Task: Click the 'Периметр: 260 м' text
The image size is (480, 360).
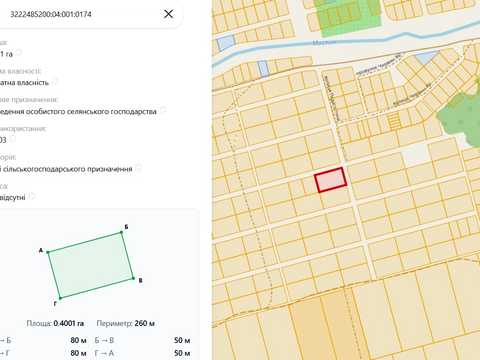Action: (x=125, y=323)
